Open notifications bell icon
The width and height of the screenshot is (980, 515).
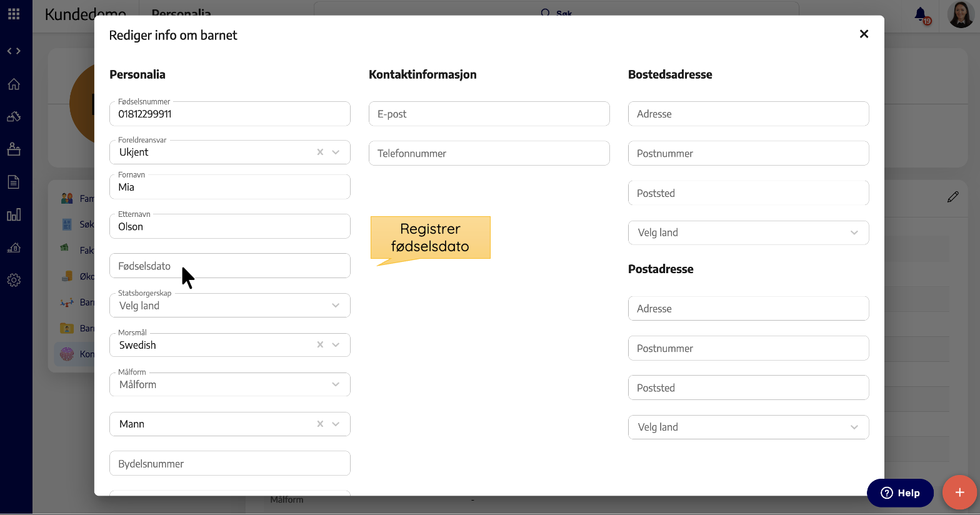click(x=921, y=14)
